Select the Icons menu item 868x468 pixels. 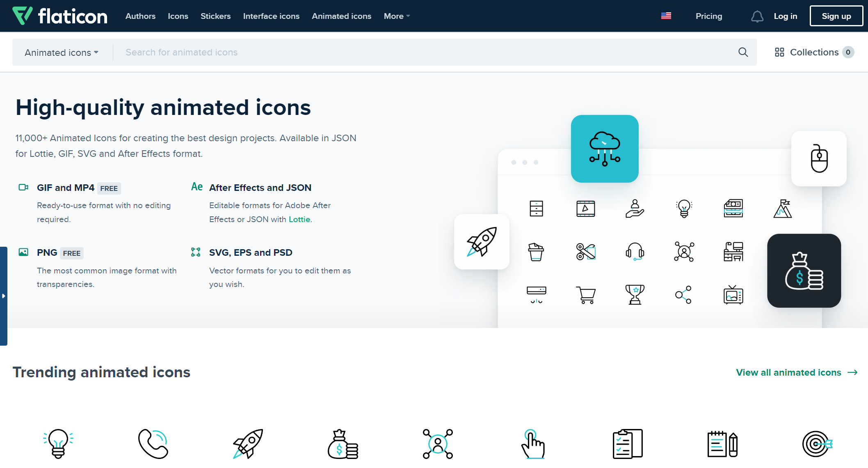(x=178, y=16)
